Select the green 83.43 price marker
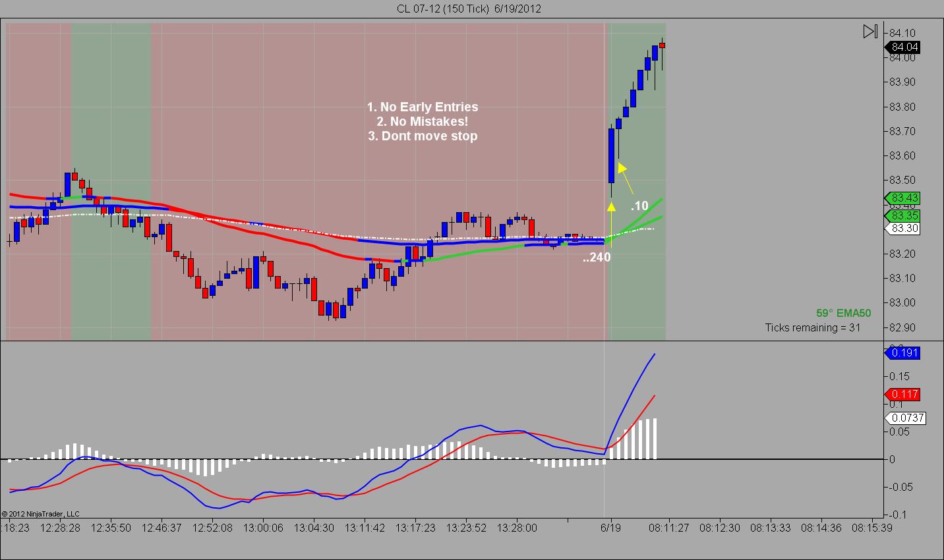Viewport: 944px width, 560px height. point(902,198)
